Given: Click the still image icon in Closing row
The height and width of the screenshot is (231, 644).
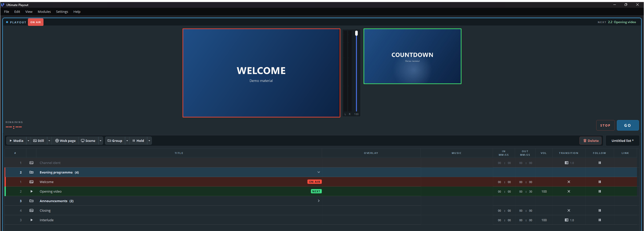Looking at the screenshot, I should [x=31, y=210].
